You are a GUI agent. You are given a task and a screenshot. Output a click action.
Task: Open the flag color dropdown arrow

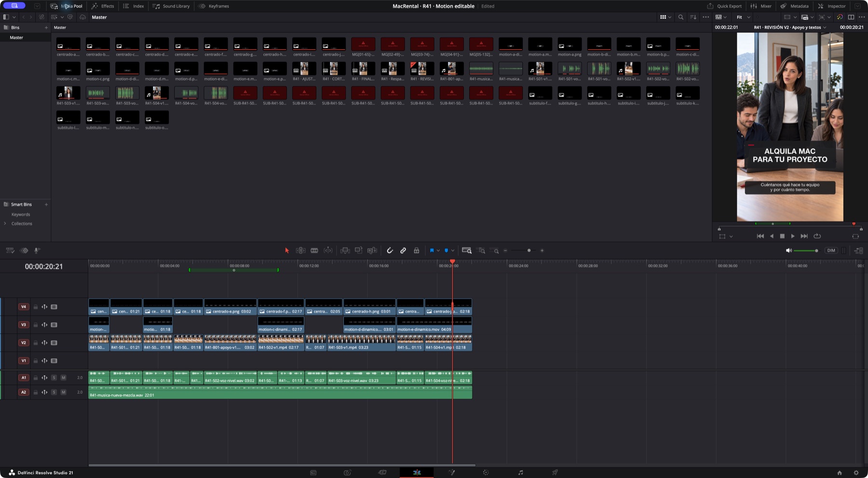(438, 251)
